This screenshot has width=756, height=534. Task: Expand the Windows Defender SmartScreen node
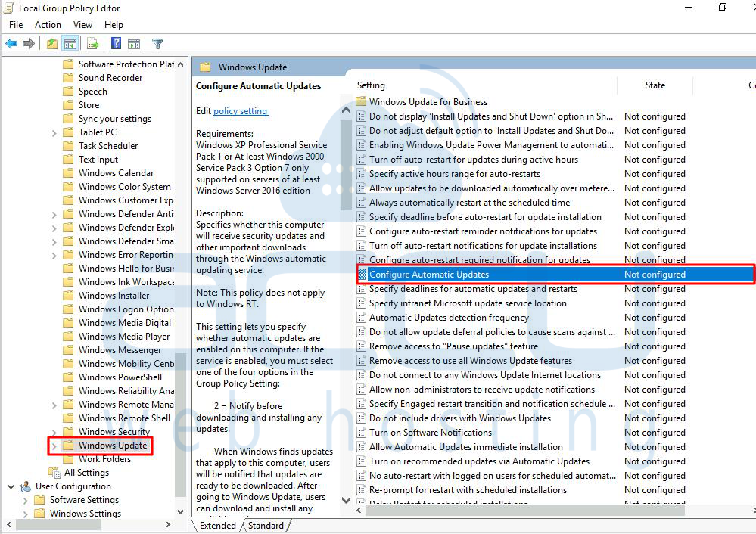pyautogui.click(x=54, y=241)
